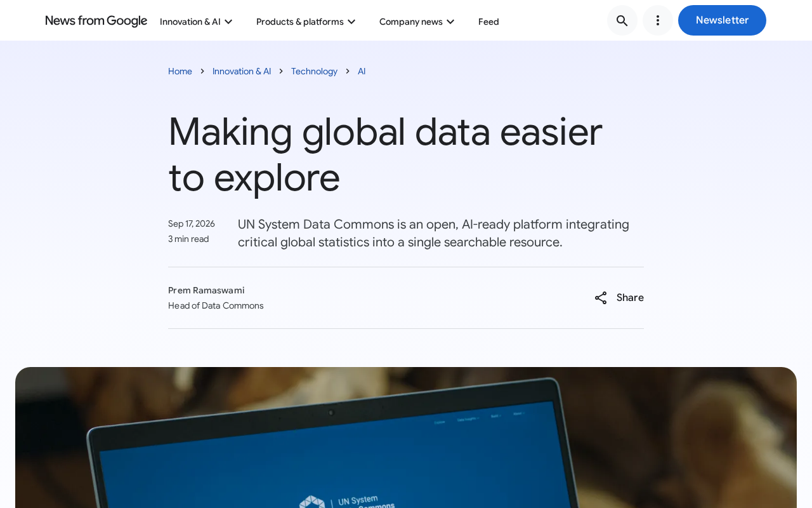The width and height of the screenshot is (812, 508).
Task: Go to Home breadcrumb link
Action: 180,71
